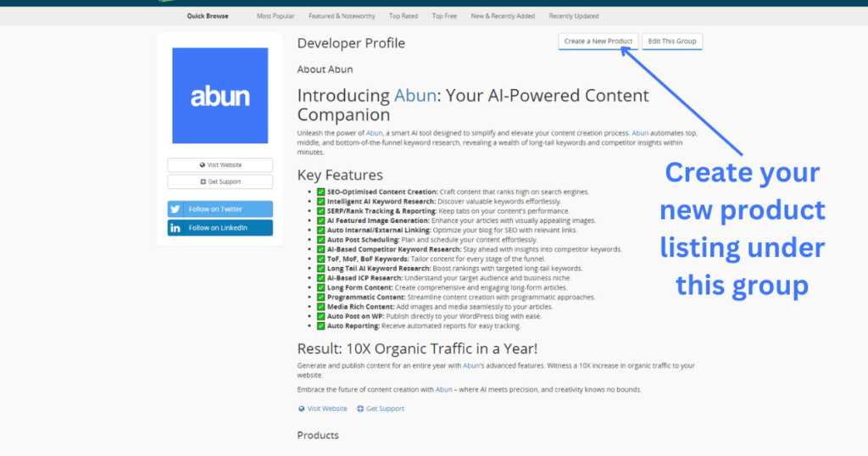The width and height of the screenshot is (868, 456).
Task: Click the globe icon beside bottom Visit Website
Action: (301, 409)
